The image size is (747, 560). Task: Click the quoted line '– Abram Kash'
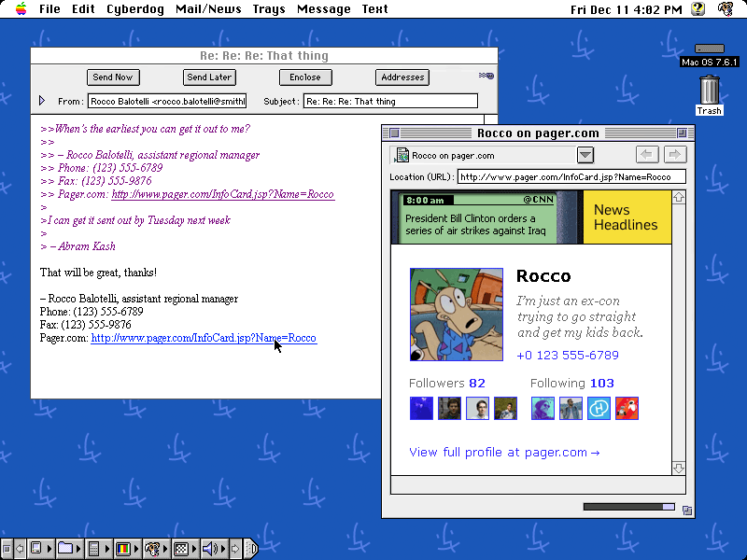(78, 246)
